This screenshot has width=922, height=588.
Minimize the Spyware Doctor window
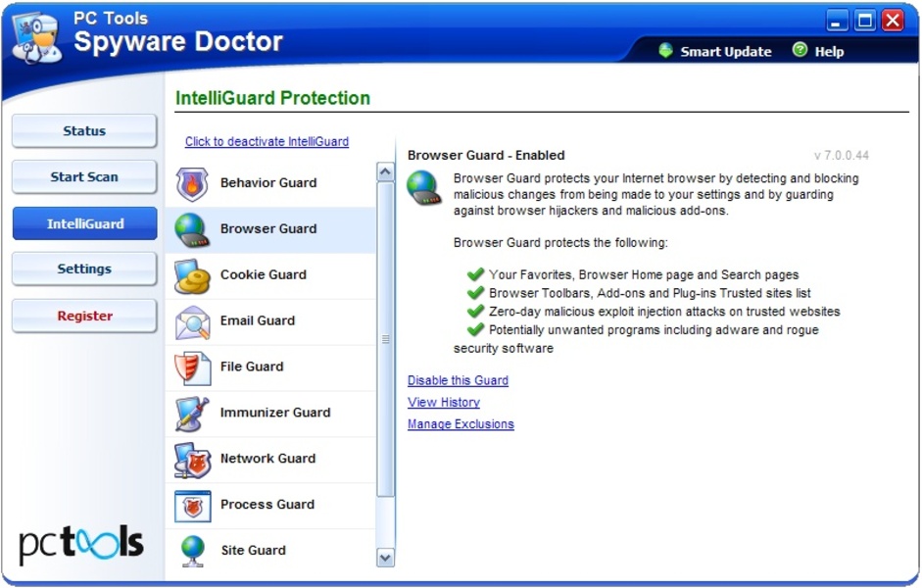point(838,22)
